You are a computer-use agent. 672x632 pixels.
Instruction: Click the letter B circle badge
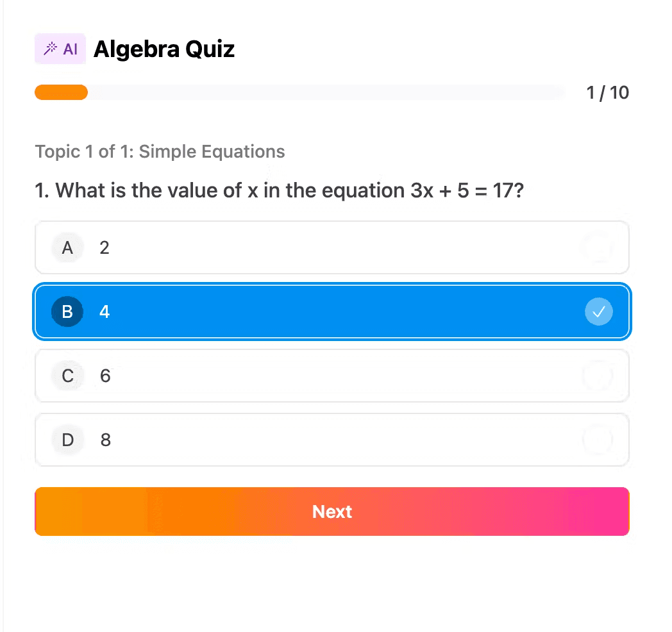67,312
